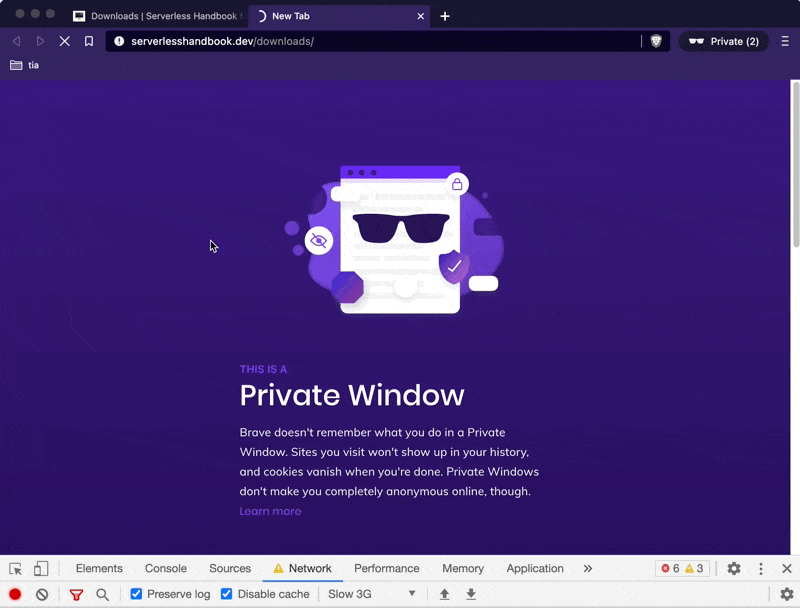800x608 pixels.
Task: Go forward to the next page
Action: coord(40,41)
